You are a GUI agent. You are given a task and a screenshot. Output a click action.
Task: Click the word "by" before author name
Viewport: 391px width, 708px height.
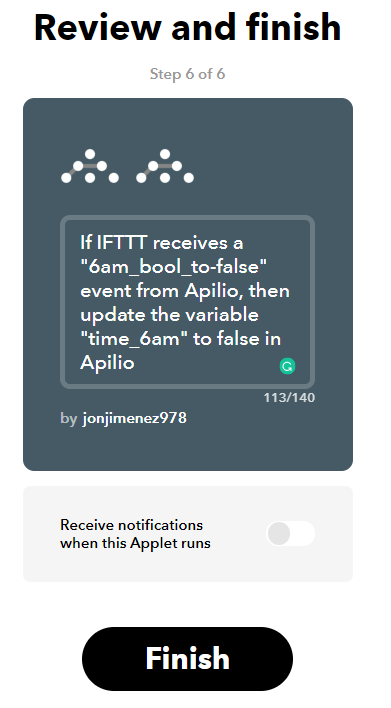click(x=69, y=419)
